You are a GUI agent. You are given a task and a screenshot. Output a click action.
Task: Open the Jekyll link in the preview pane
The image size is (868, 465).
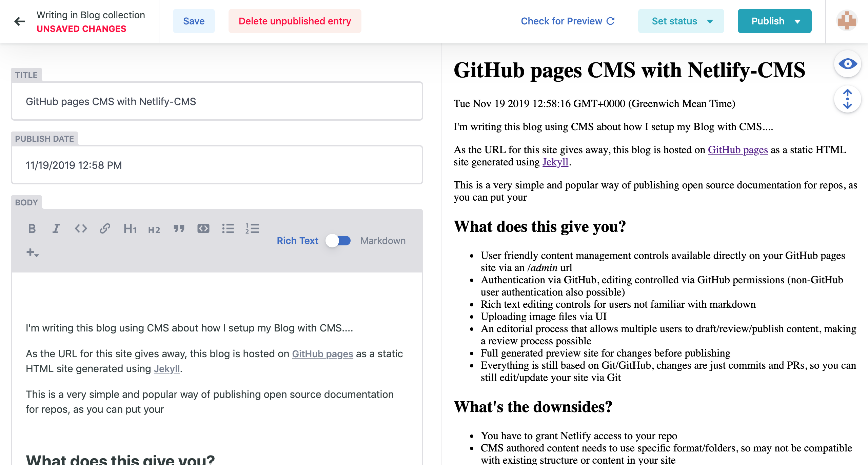coord(555,162)
